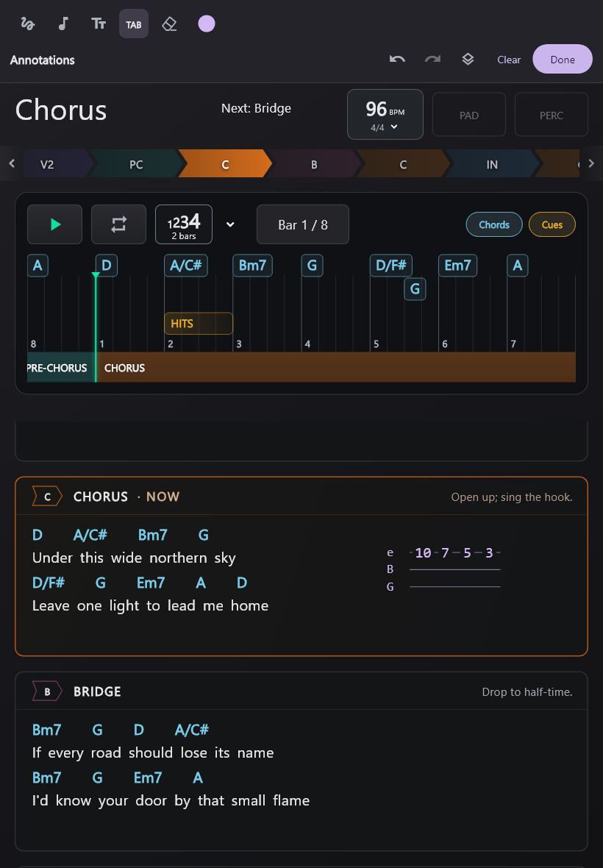Click the Bm7 chord above 'Under this wide'

point(153,535)
